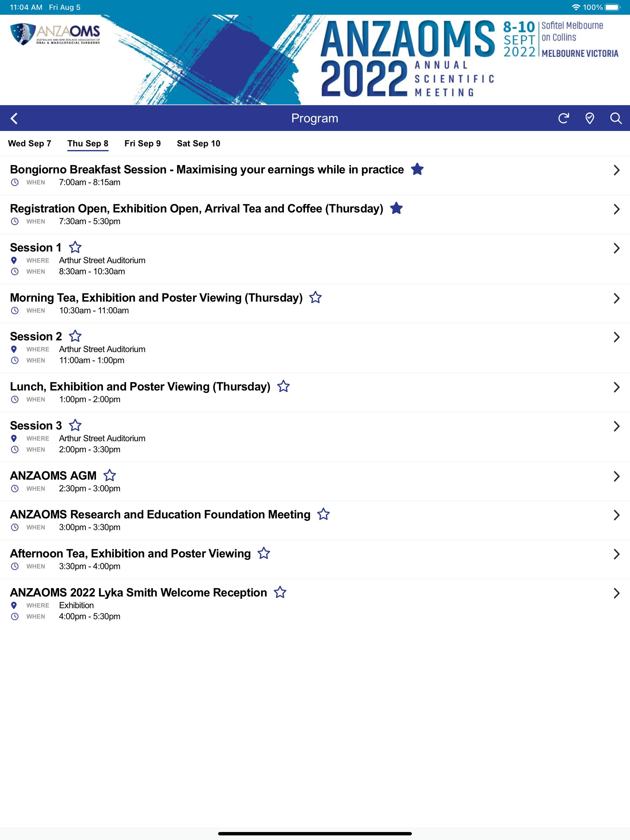Open search with the magnifier icon
630x840 pixels.
(616, 118)
